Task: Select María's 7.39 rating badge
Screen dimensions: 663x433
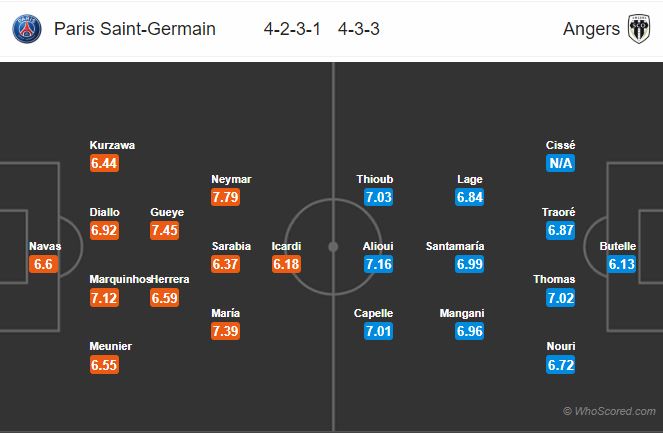Action: point(225,331)
